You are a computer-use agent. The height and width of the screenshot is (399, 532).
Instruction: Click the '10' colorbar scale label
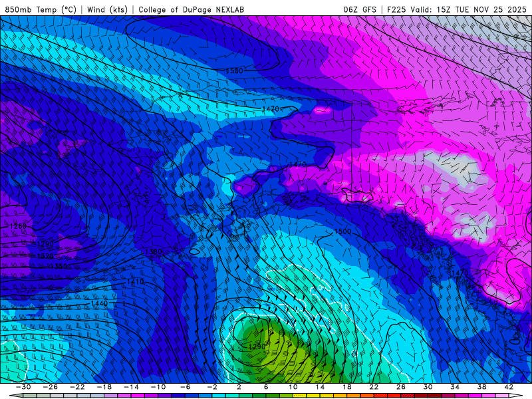[293, 387]
